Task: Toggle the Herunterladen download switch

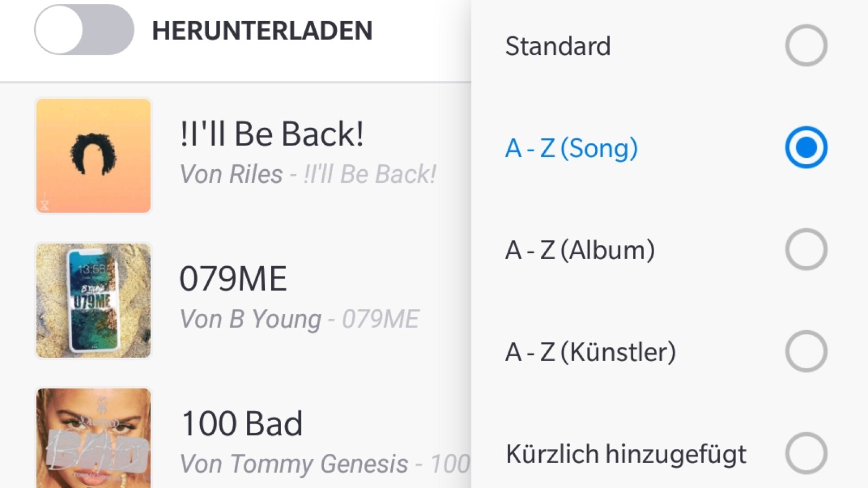Action: click(84, 30)
